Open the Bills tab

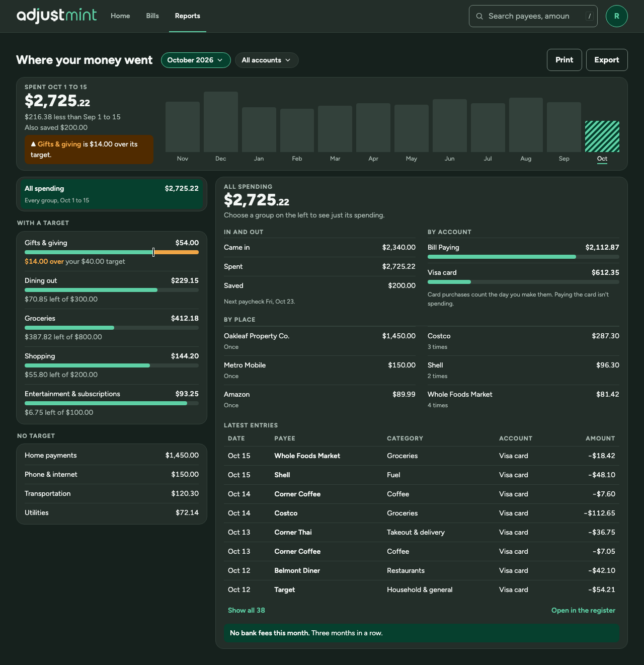point(152,16)
